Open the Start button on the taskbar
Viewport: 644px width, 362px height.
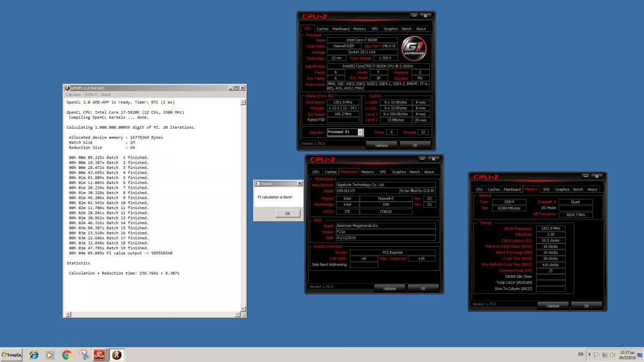(x=11, y=354)
